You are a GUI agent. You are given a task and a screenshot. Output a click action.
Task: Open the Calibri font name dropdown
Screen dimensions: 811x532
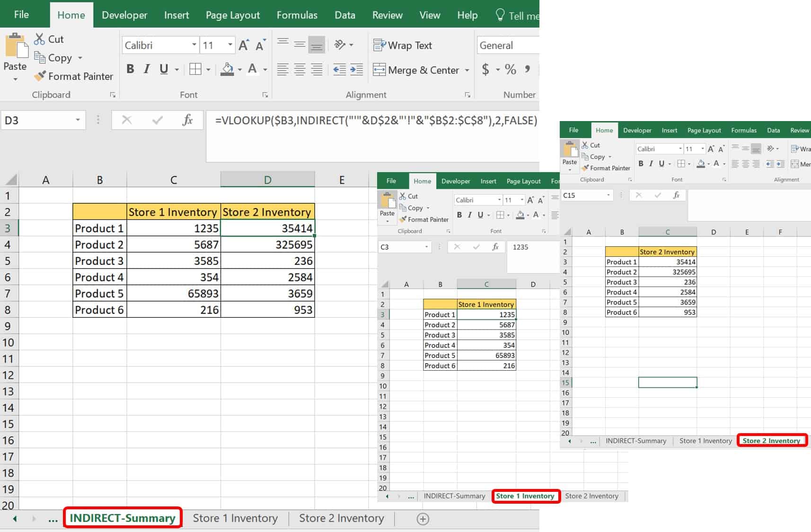[194, 45]
